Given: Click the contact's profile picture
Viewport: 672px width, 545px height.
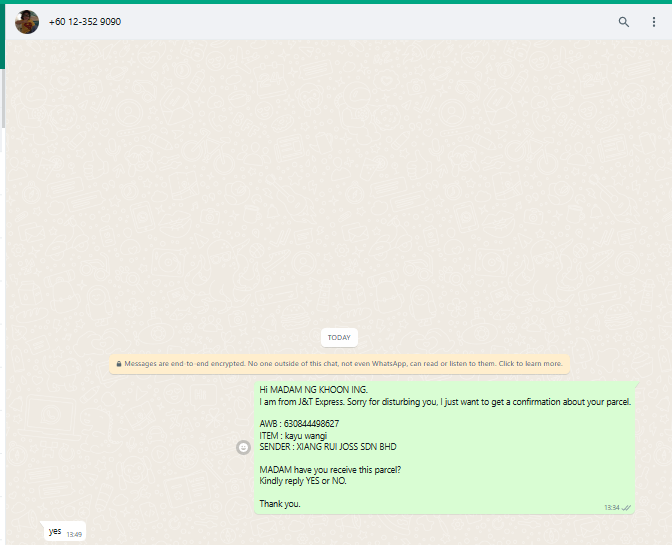Looking at the screenshot, I should [27, 22].
